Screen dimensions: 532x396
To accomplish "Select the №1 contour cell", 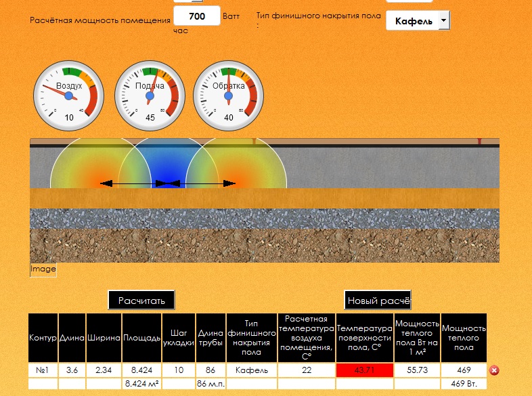I will (x=43, y=370).
